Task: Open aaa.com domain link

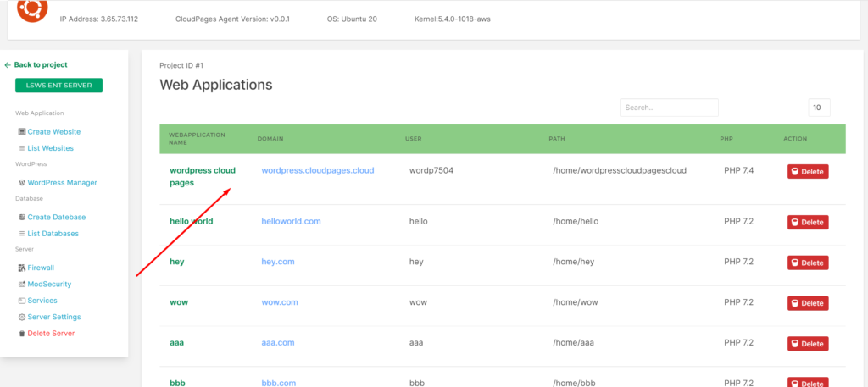Action: click(x=278, y=342)
